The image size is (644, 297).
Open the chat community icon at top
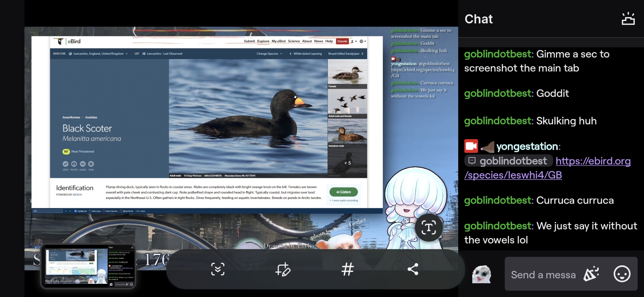point(628,19)
